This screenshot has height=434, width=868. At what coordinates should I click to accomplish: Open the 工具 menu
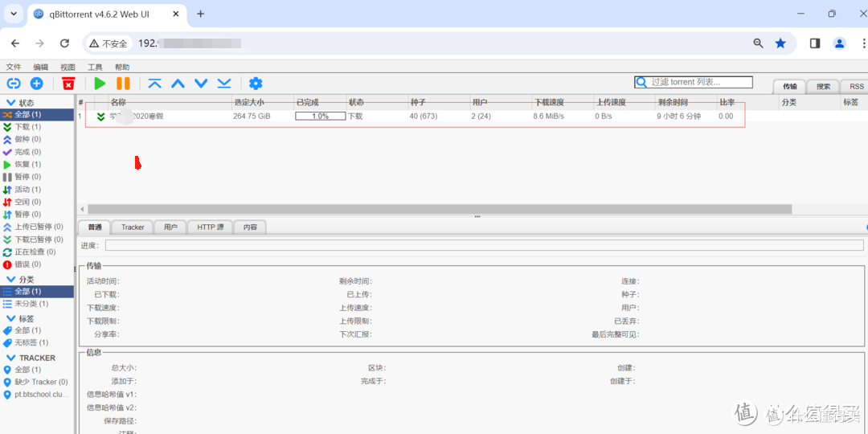click(95, 67)
